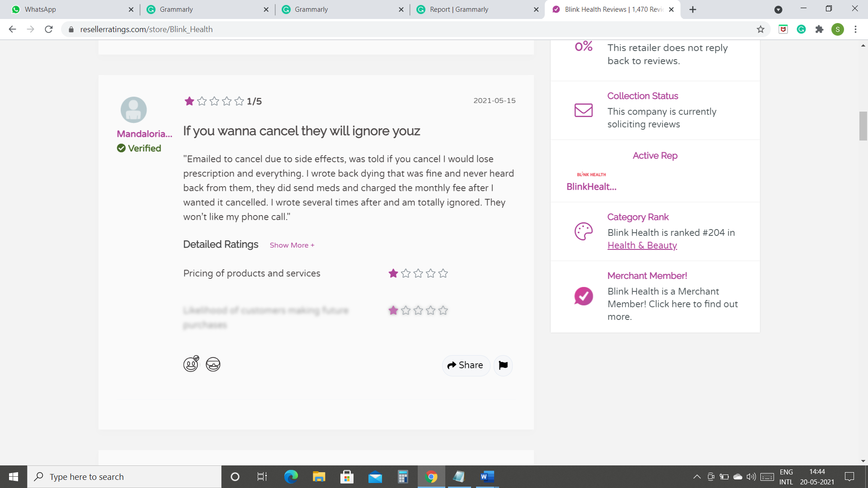Open the notification center
This screenshot has height=488, width=868.
click(849, 477)
